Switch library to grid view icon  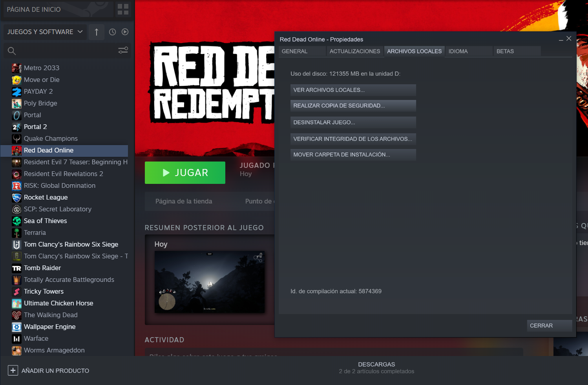(x=123, y=9)
